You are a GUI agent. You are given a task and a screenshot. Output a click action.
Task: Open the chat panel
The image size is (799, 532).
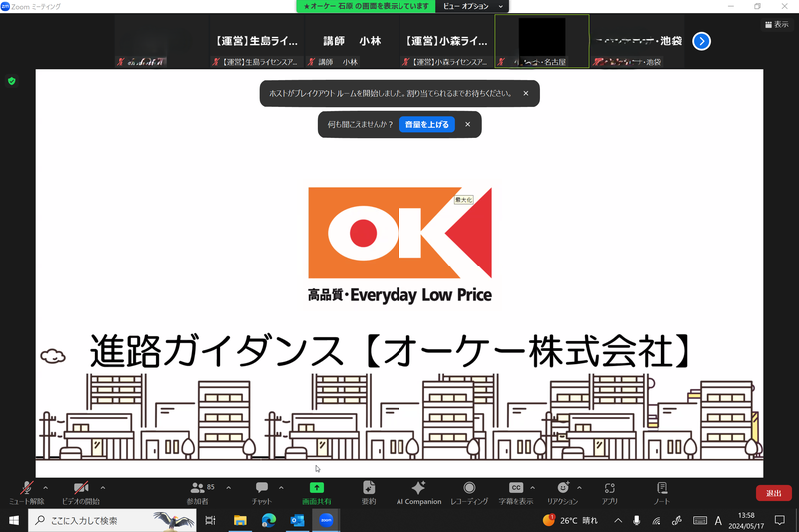pyautogui.click(x=262, y=492)
